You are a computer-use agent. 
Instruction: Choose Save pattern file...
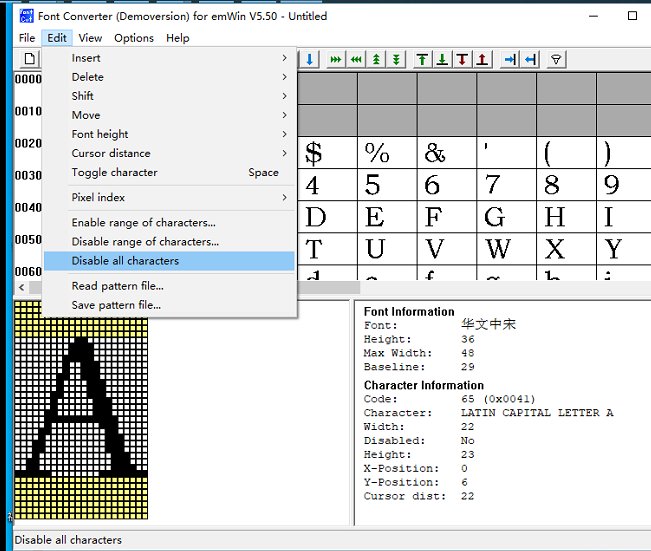(x=169, y=305)
